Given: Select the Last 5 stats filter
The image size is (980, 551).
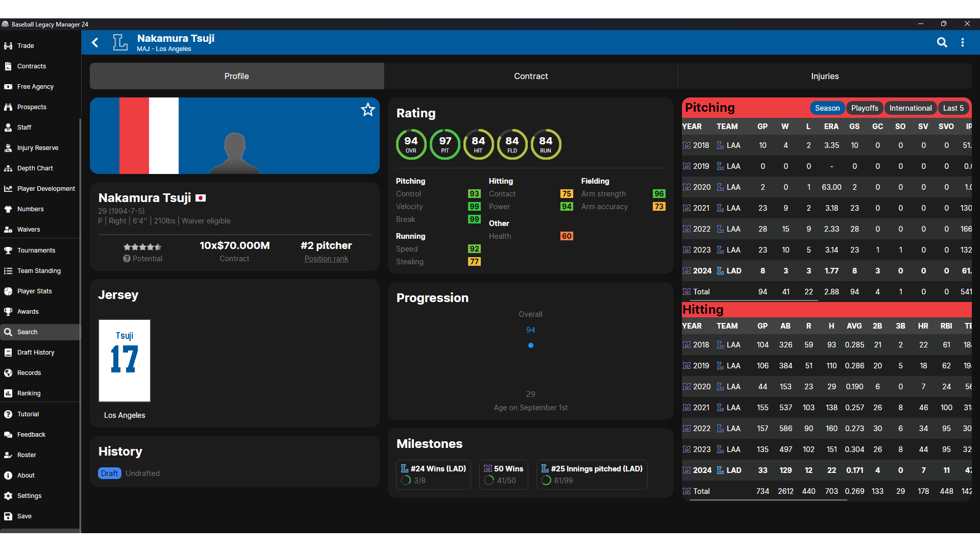Looking at the screenshot, I should (953, 108).
